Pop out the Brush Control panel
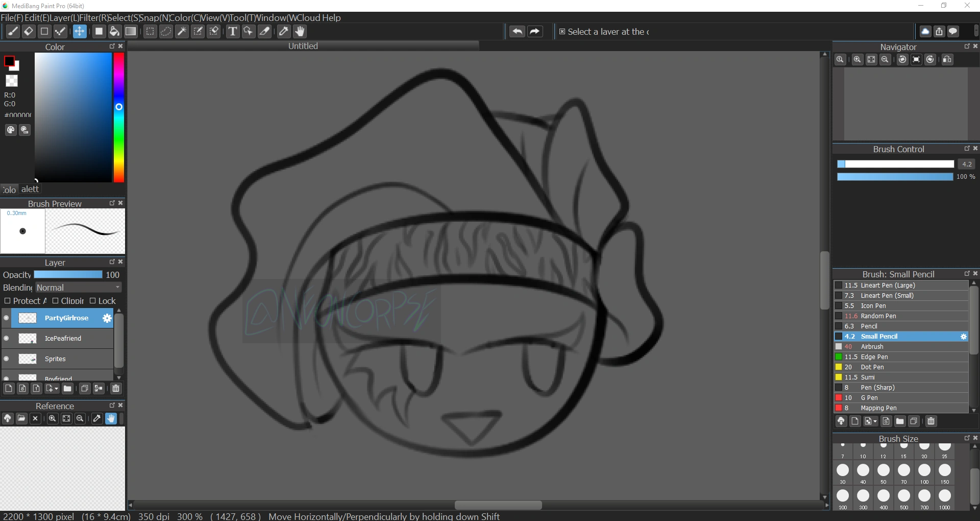 (x=967, y=149)
